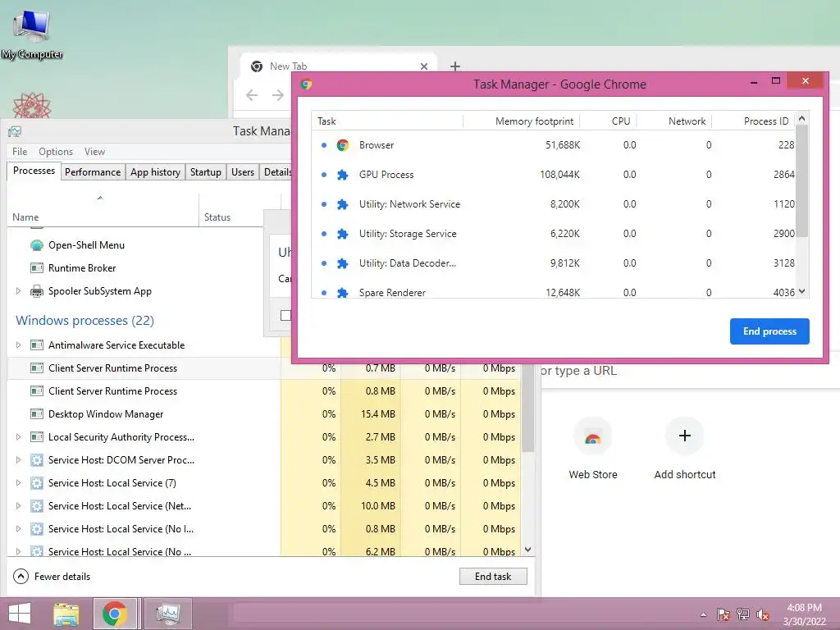Click puzzle icon for Utility: Storage Service
Viewport: 840px width, 630px height.
[x=343, y=234]
